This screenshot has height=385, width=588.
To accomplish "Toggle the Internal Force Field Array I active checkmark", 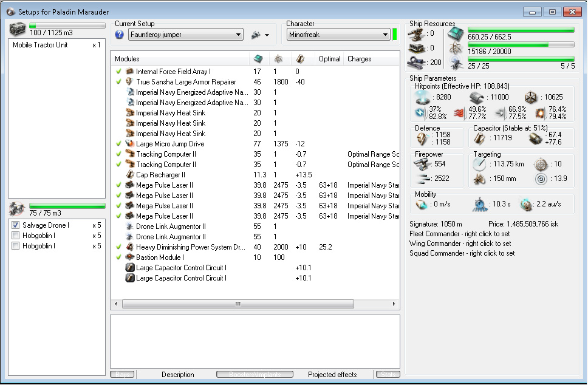I will (x=119, y=71).
